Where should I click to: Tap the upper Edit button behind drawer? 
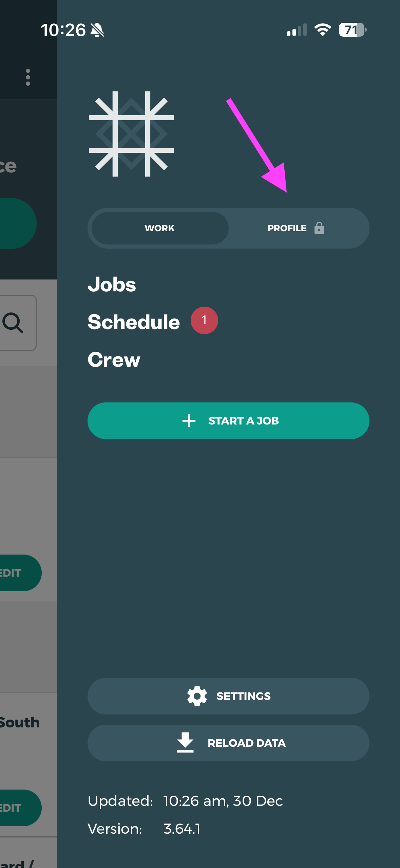tap(15, 573)
